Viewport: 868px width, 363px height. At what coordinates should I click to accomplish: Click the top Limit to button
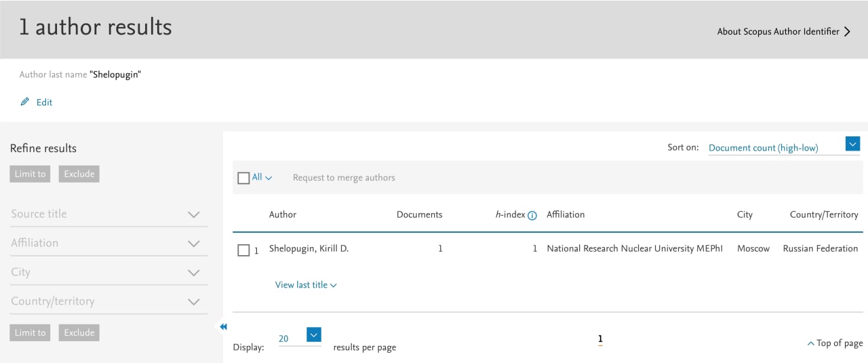pos(30,174)
